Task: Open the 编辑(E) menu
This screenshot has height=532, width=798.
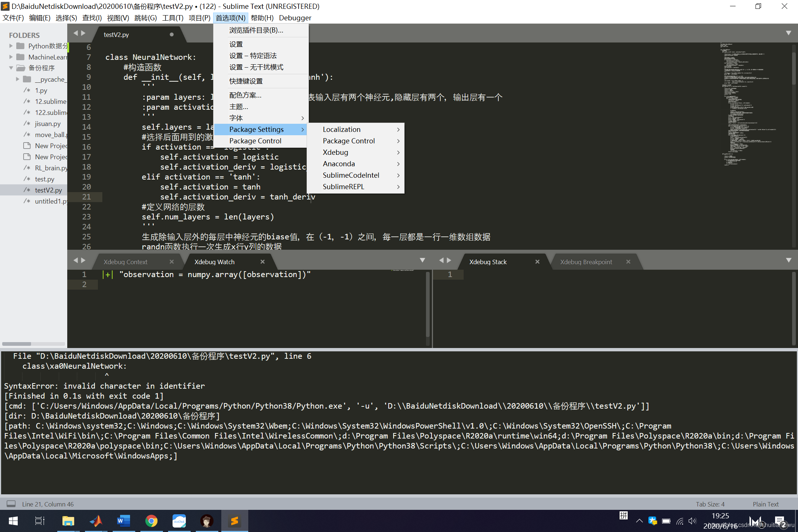Action: coord(40,18)
